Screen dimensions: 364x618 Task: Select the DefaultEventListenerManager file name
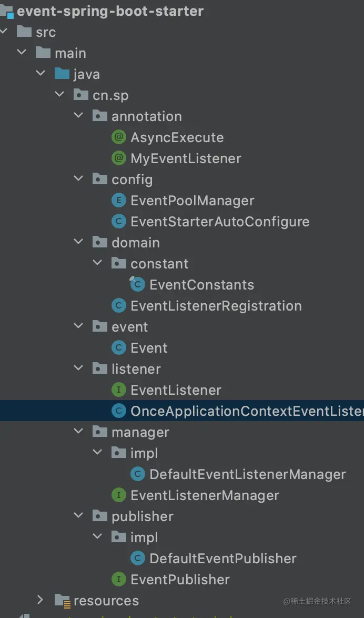248,474
